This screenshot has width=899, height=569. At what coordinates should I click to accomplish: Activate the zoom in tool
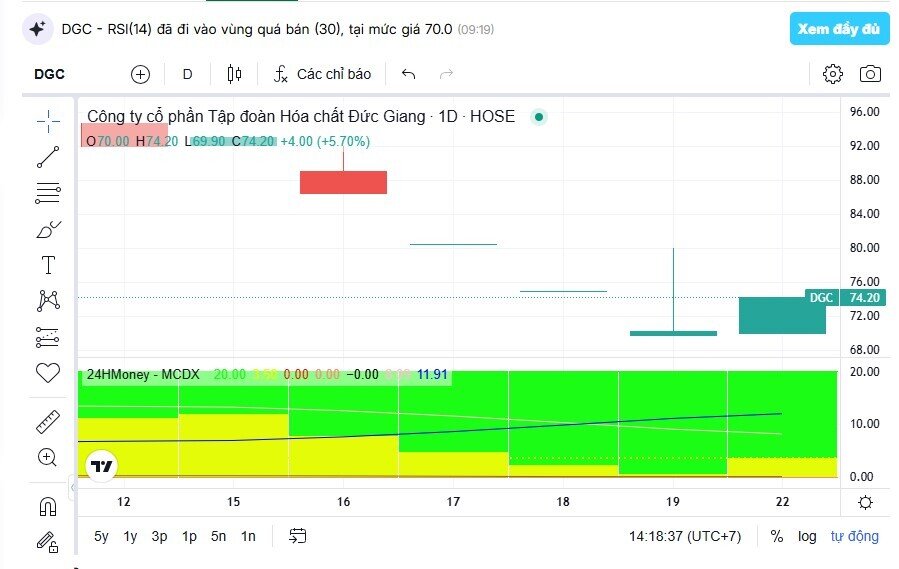47,457
